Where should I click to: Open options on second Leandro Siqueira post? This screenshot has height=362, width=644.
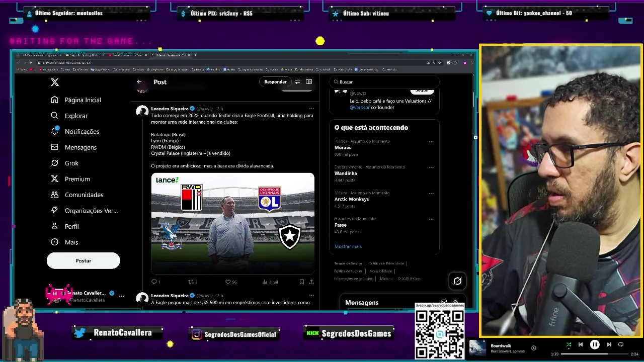point(311,295)
